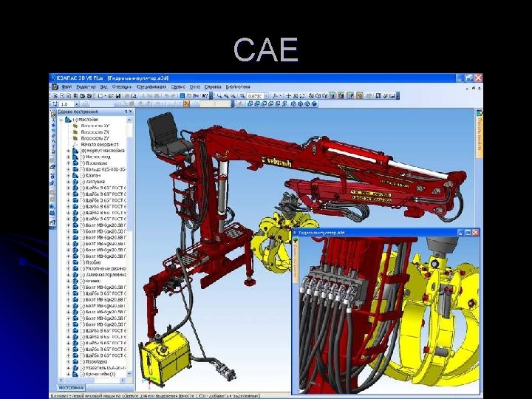532x399 pixels.
Task: Click the Print preview icon
Action: pyautogui.click(x=134, y=96)
